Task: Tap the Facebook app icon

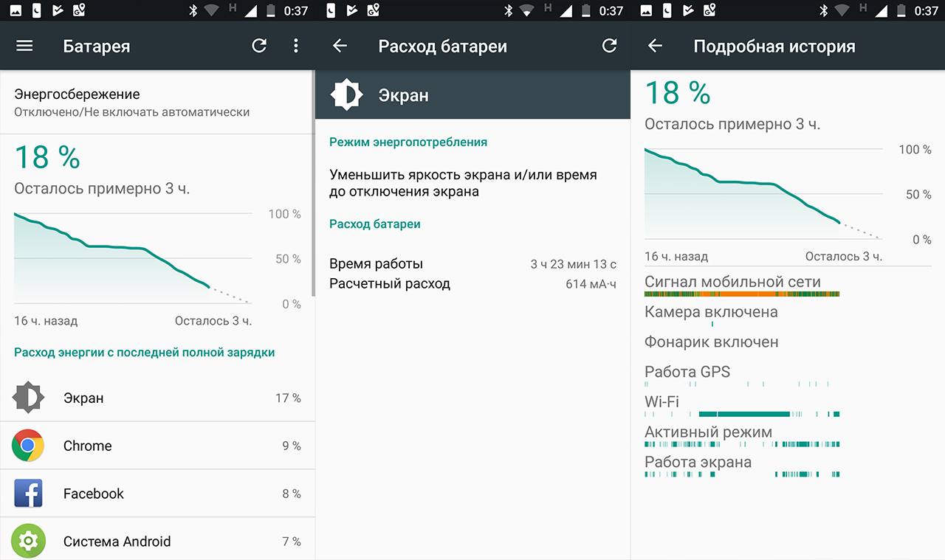Action: (x=28, y=494)
